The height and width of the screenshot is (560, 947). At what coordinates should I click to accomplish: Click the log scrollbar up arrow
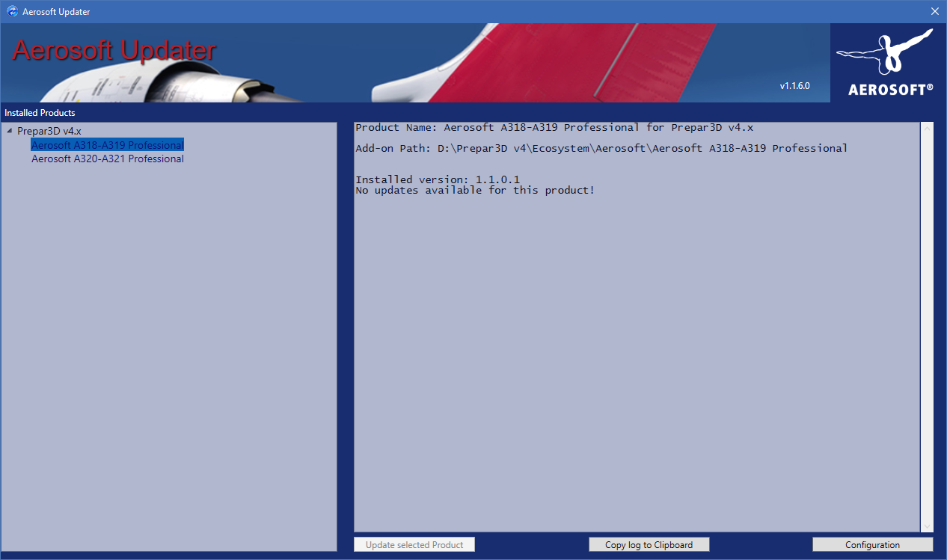tap(928, 129)
